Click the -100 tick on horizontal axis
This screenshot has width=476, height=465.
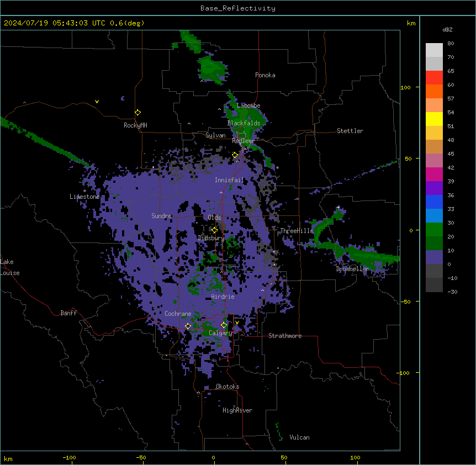pyautogui.click(x=69, y=457)
